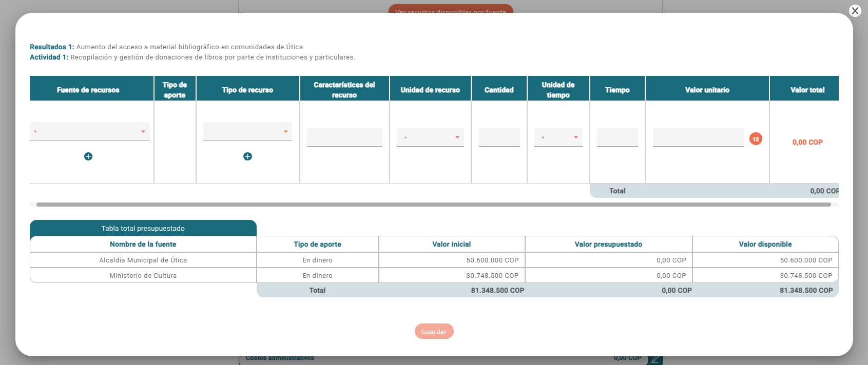The width and height of the screenshot is (868, 365).
Task: Click the Fuente de recursos column header
Action: click(88, 90)
